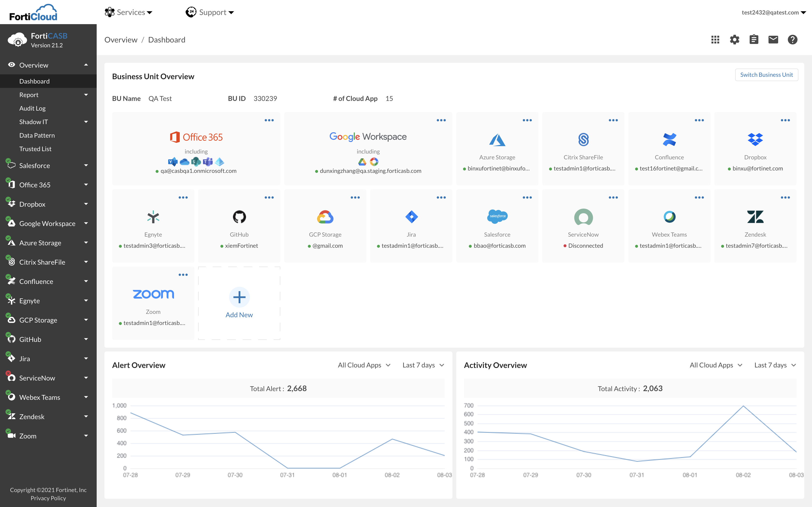Screen dimensions: 812x507
Task: Open the apps grid icon in header
Action: pyautogui.click(x=715, y=40)
